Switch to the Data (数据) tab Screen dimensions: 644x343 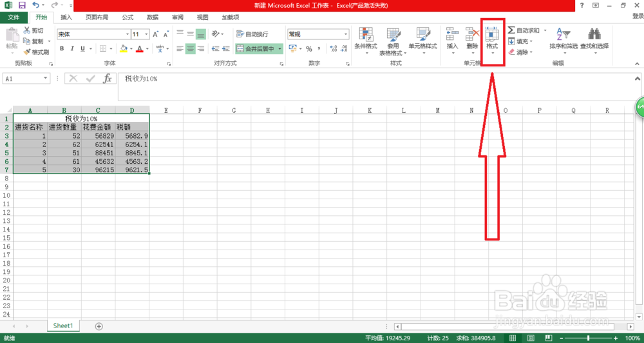coord(153,17)
